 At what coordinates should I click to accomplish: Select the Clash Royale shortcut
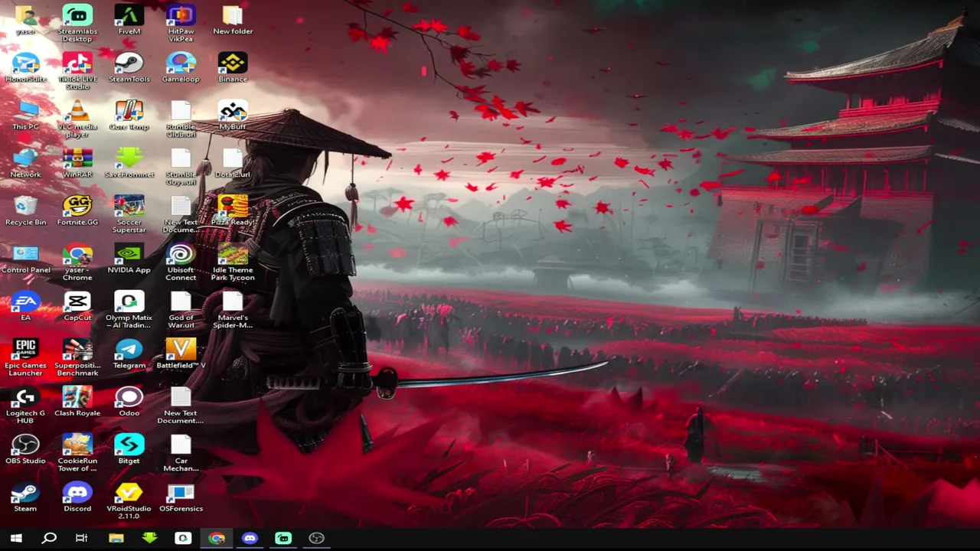point(77,402)
